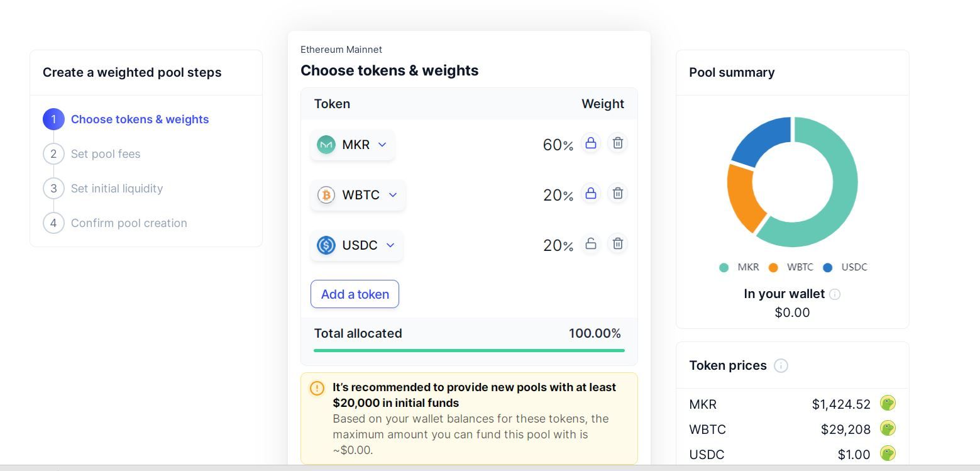Unlock the MKR weight lock
This screenshot has height=471, width=980.
click(x=591, y=143)
